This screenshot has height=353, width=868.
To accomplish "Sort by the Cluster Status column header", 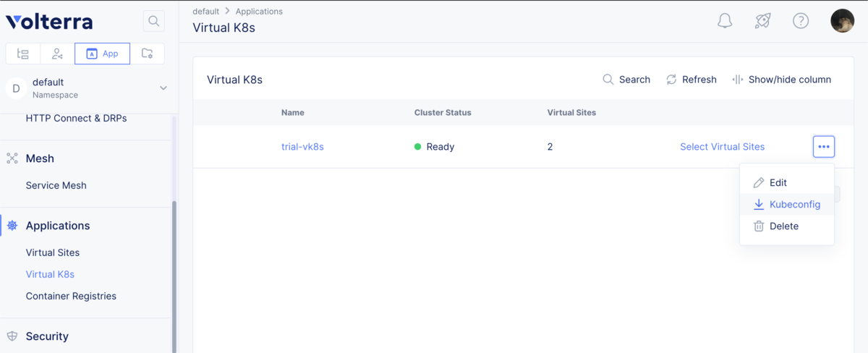I will [x=443, y=113].
